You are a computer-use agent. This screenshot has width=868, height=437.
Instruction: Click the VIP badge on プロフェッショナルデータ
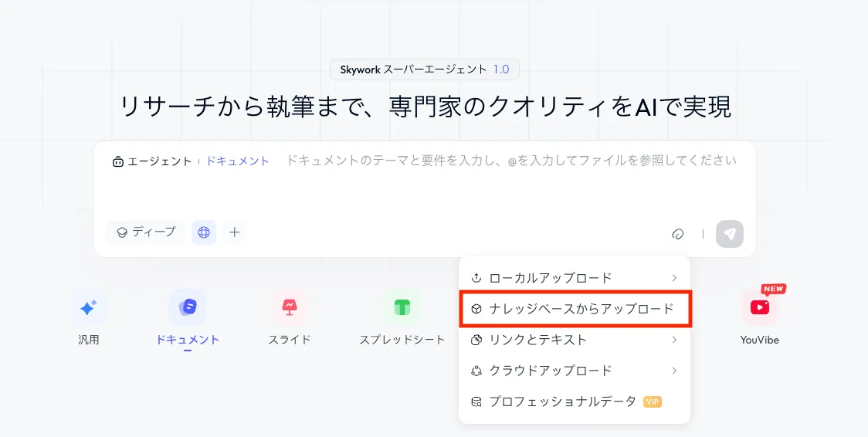pos(653,401)
